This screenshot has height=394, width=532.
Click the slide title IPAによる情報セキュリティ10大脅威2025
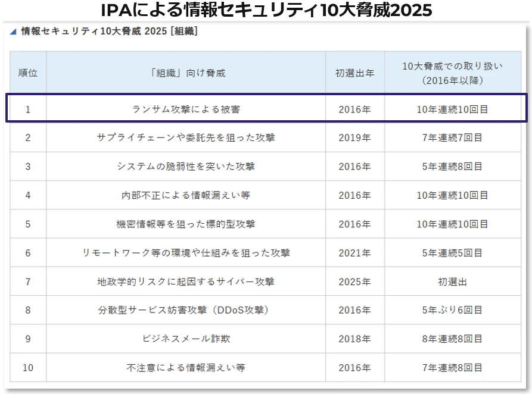(266, 10)
